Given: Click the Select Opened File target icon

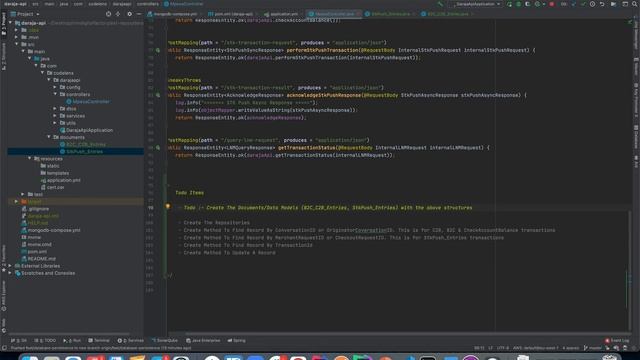Looking at the screenshot, I should coord(108,14).
